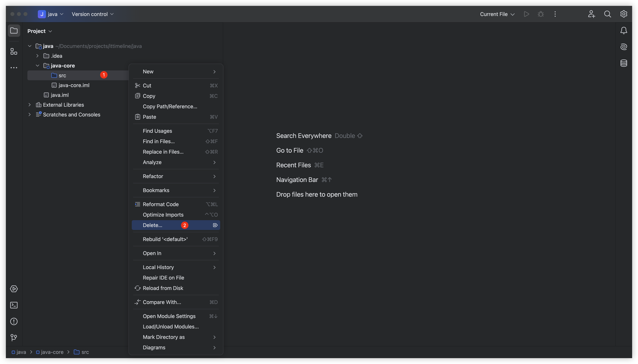Click the Search Everywhere magnifier icon

point(608,14)
